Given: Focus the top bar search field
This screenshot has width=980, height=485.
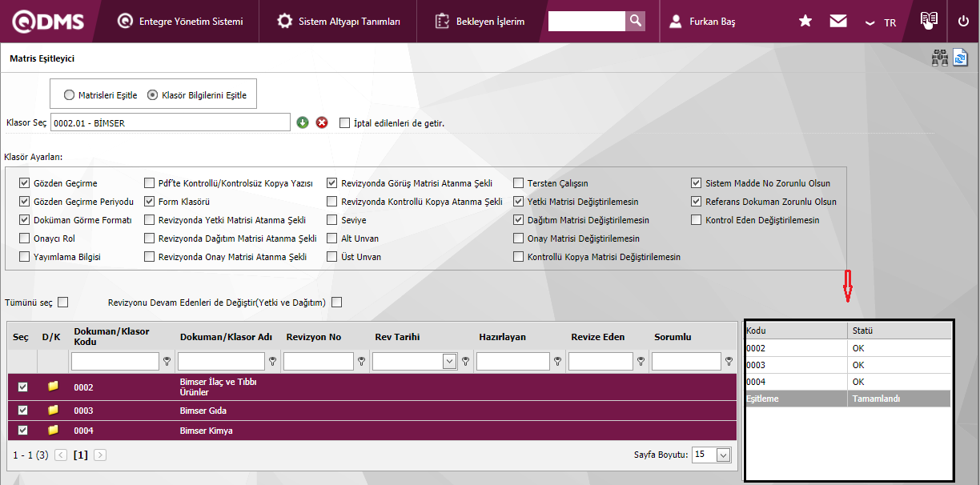Looking at the screenshot, I should [x=586, y=21].
